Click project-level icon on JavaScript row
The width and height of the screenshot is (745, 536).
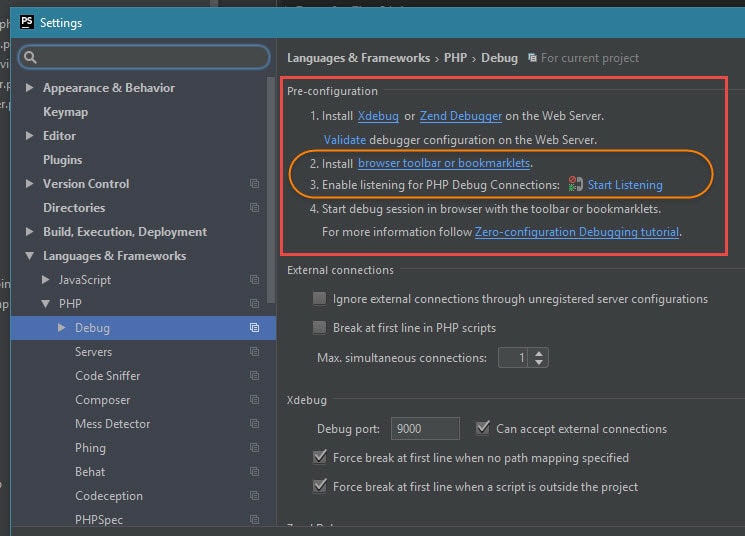click(255, 279)
